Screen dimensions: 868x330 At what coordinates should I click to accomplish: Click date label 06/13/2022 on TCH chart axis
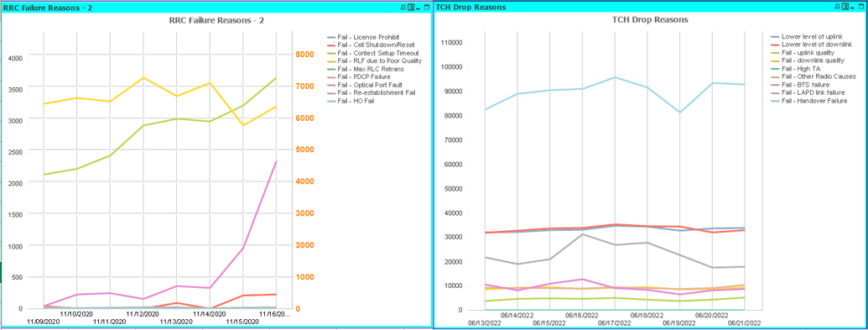484,322
